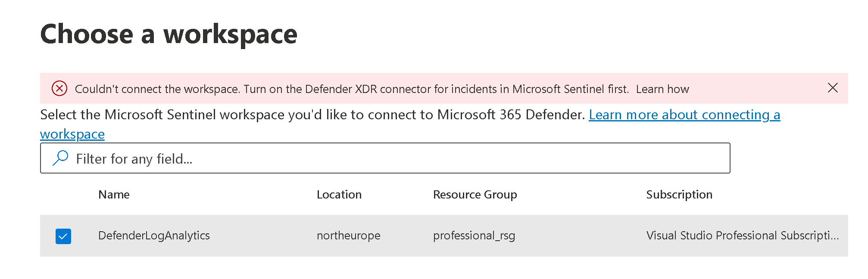
Task: Click the Resource Group column header
Action: [475, 195]
